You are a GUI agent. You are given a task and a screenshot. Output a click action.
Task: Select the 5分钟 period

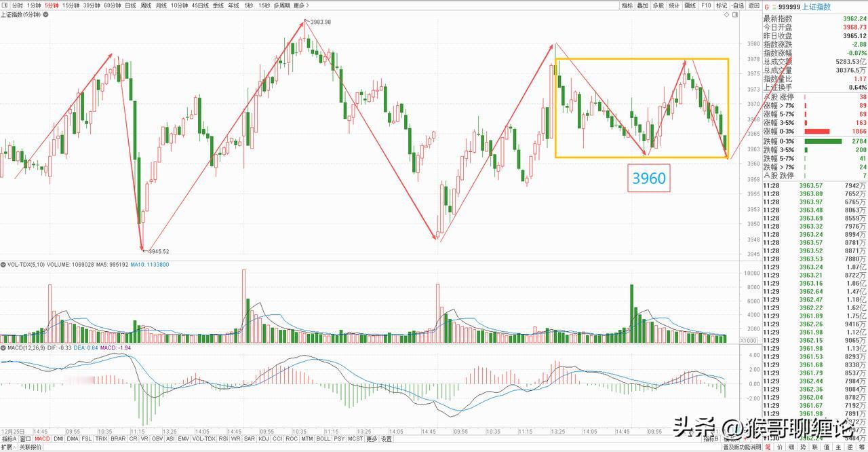pos(52,5)
